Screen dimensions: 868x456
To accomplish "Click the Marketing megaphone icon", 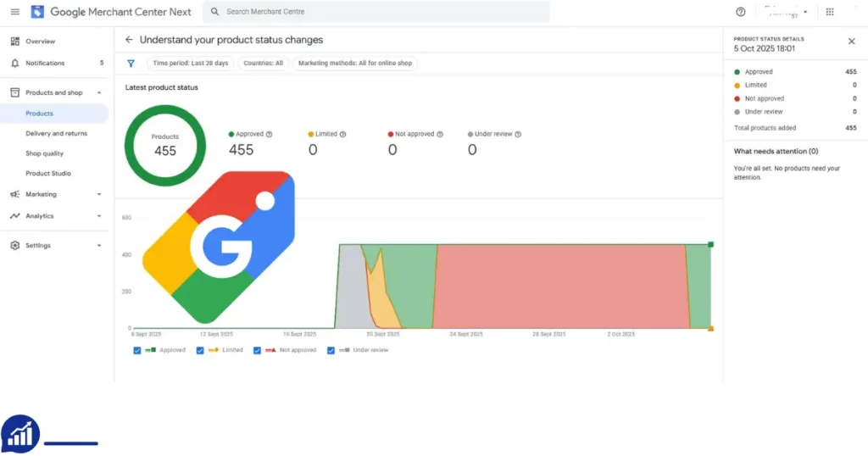I will pyautogui.click(x=15, y=194).
